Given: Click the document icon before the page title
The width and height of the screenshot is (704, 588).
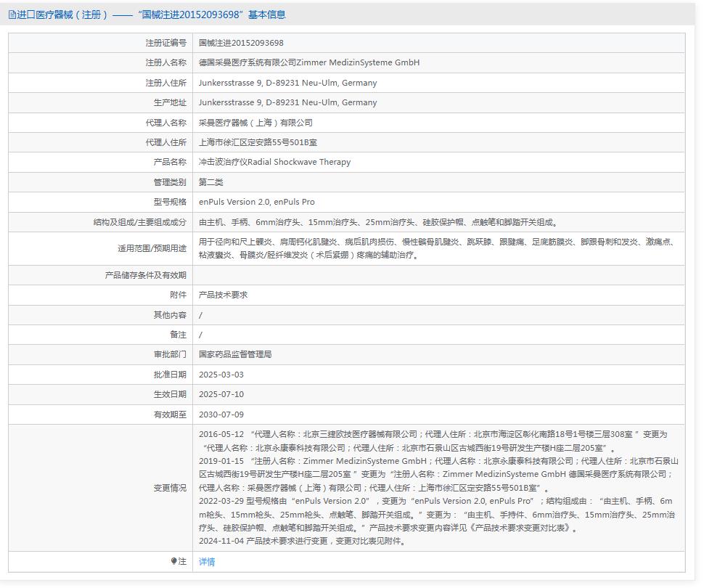Looking at the screenshot, I should point(12,14).
